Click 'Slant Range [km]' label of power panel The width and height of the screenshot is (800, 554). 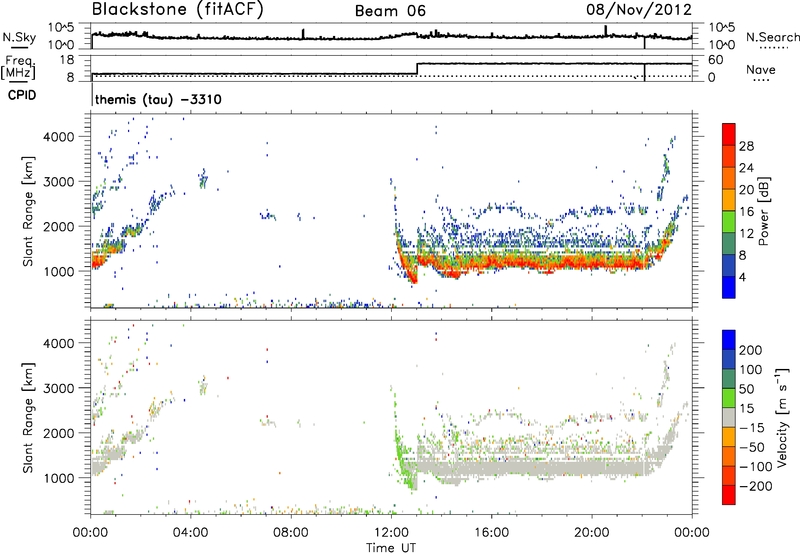point(28,211)
